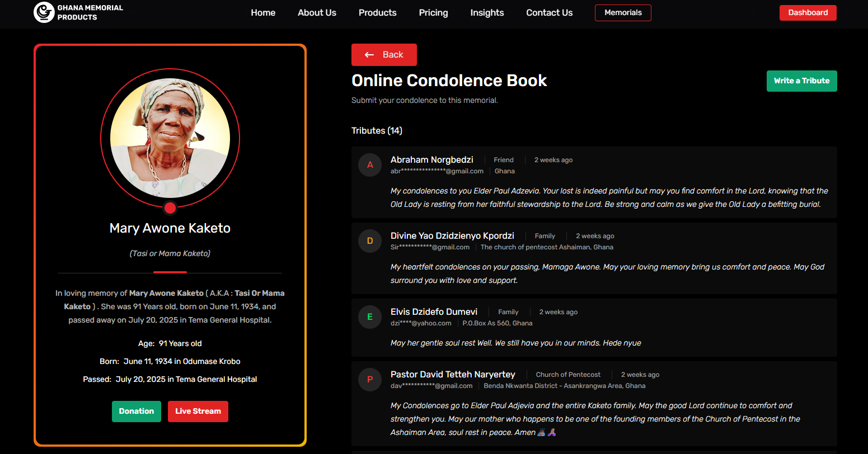Click the Ghana Memorial Products logo icon

coord(44,12)
